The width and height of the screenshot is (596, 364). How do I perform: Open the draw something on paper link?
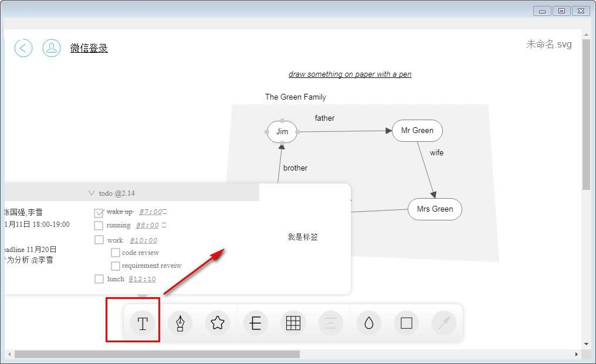pyautogui.click(x=350, y=74)
